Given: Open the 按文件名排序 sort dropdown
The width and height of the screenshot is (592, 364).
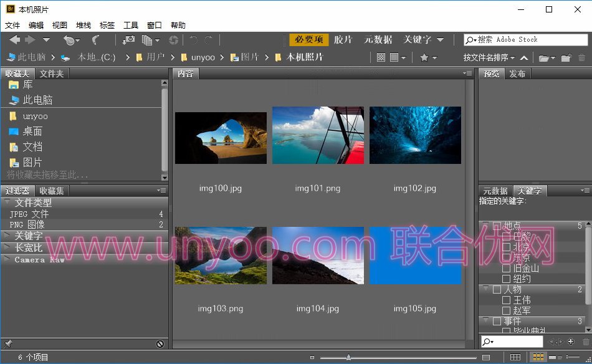Looking at the screenshot, I should (x=489, y=57).
